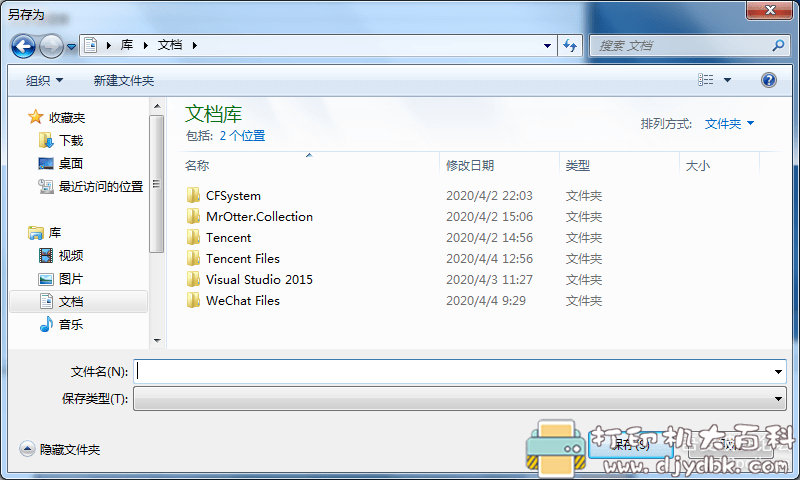Select the Tencent folder name
Screen dimensions: 800x480
[x=229, y=238]
